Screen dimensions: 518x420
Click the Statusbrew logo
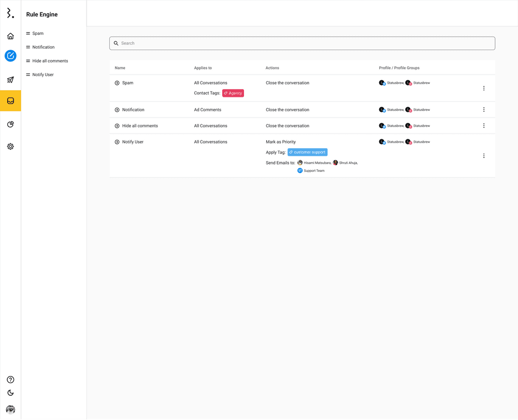coord(10,13)
